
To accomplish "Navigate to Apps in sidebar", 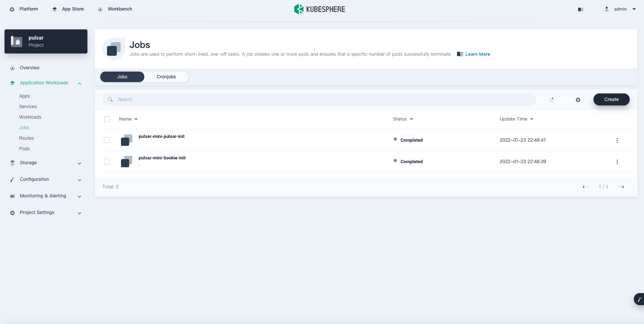I will (x=24, y=96).
